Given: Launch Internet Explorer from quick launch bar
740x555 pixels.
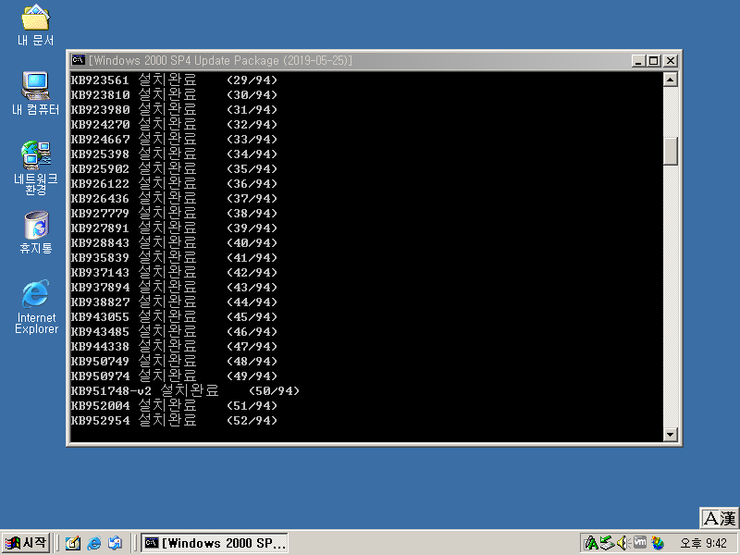Looking at the screenshot, I should tap(94, 543).
